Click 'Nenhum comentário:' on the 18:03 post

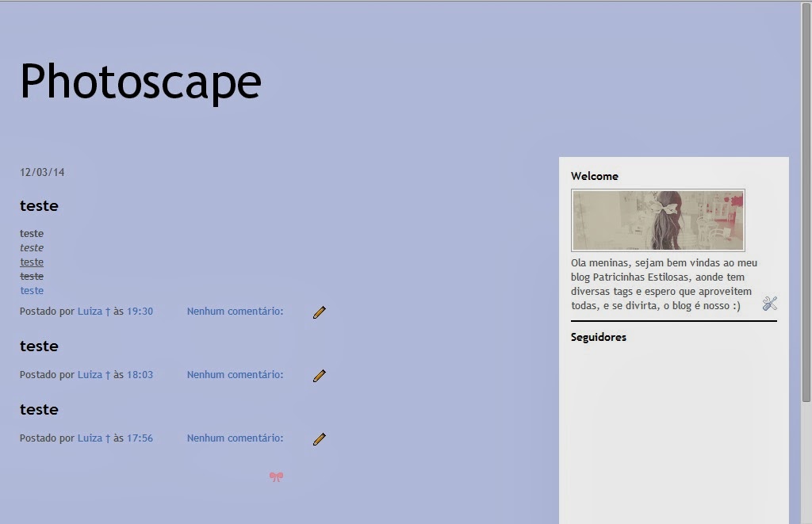tap(235, 374)
